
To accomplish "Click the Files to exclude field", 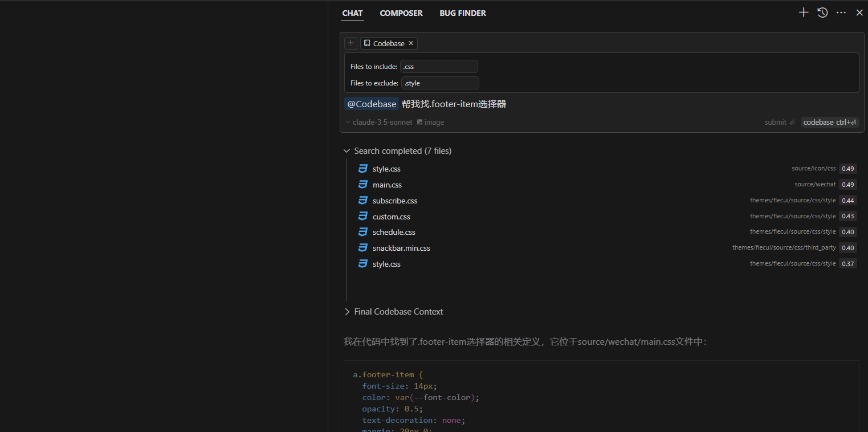I will [x=440, y=83].
